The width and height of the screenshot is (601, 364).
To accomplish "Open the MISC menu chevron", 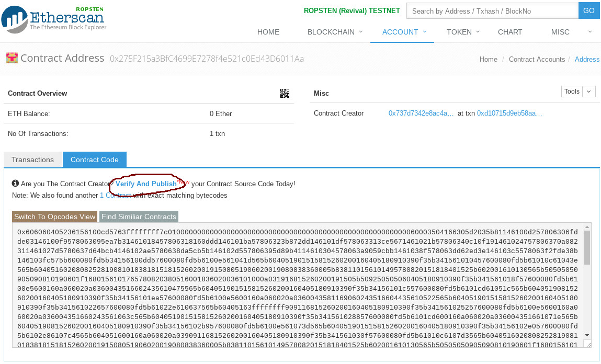I will 590,32.
